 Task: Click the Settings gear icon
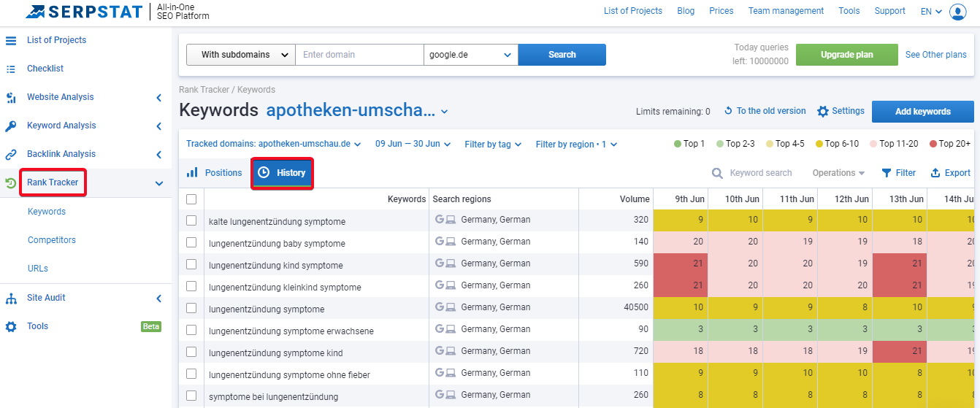823,112
